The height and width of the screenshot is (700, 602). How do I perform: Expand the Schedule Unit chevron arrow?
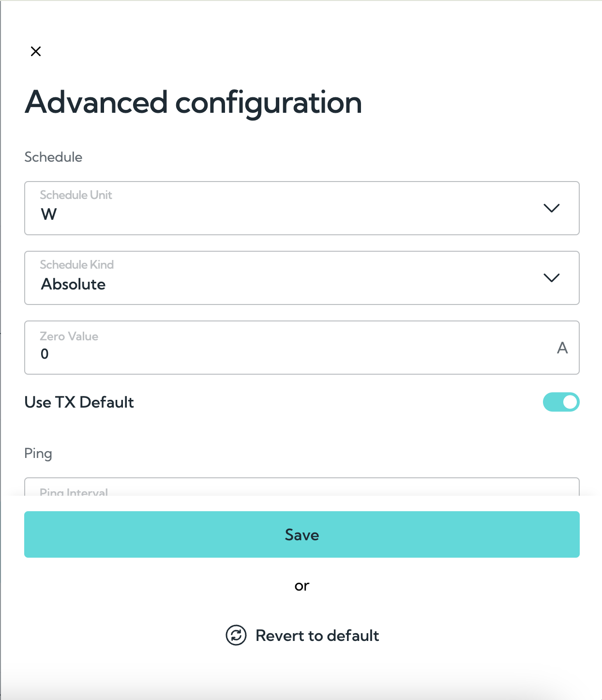[x=551, y=208]
